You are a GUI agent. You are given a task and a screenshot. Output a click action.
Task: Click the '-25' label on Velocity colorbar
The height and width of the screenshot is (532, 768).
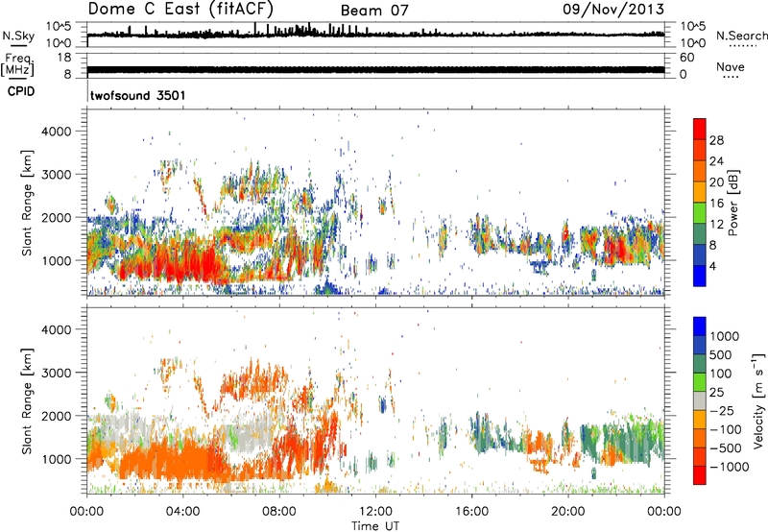tap(723, 411)
